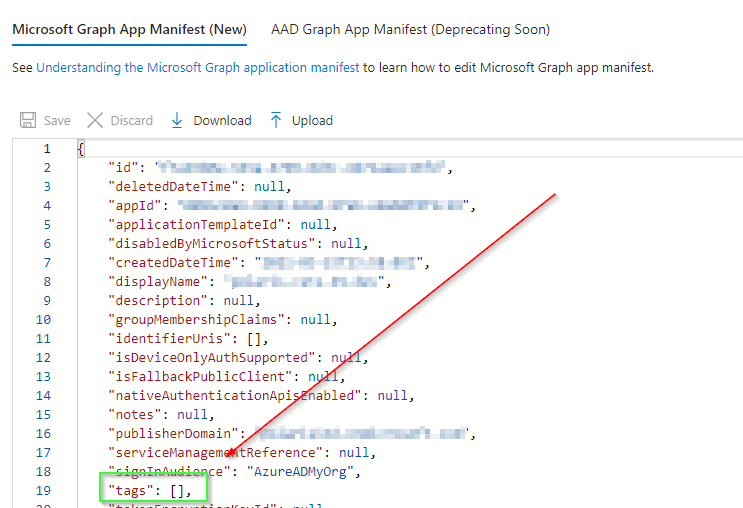The height and width of the screenshot is (508, 743).
Task: Click the "applicationTemplateId" key
Action: tap(196, 225)
